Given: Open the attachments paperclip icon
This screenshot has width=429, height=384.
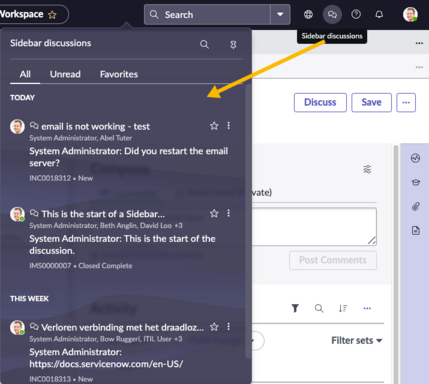Looking at the screenshot, I should coord(415,207).
